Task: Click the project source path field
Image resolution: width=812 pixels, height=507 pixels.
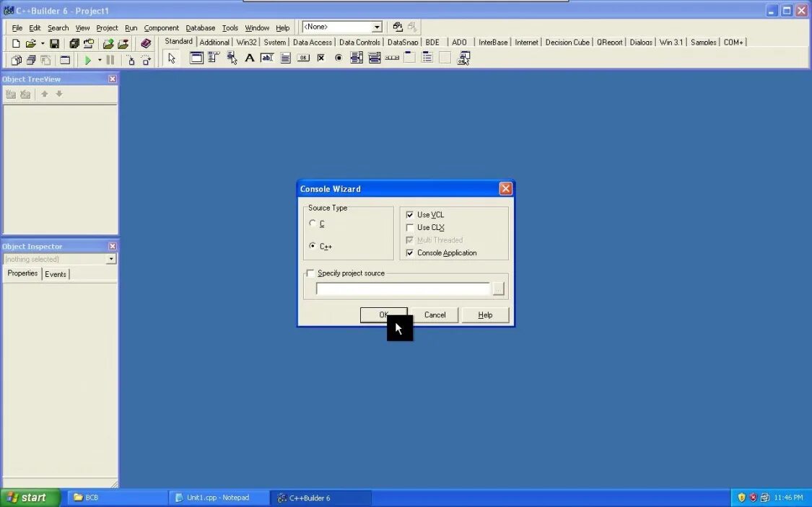Action: tap(403, 288)
